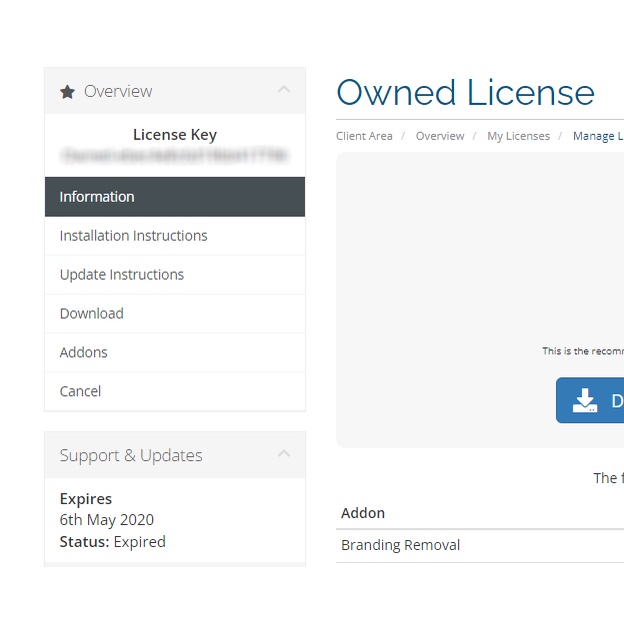Navigate to Client Area breadcrumb link

click(364, 136)
